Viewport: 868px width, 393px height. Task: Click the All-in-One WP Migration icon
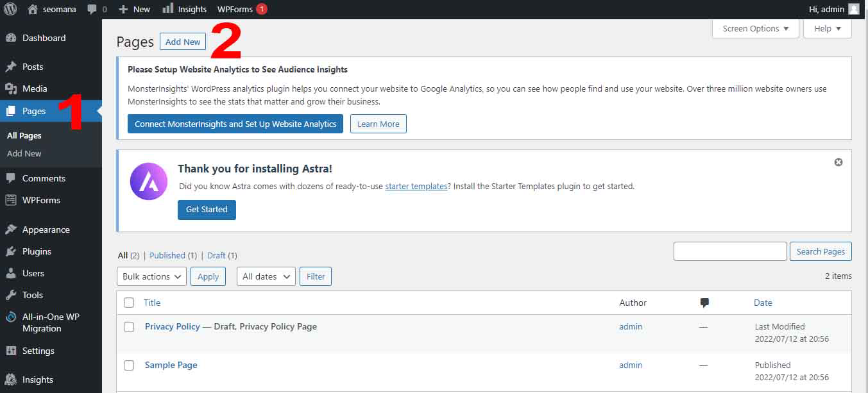(x=11, y=317)
